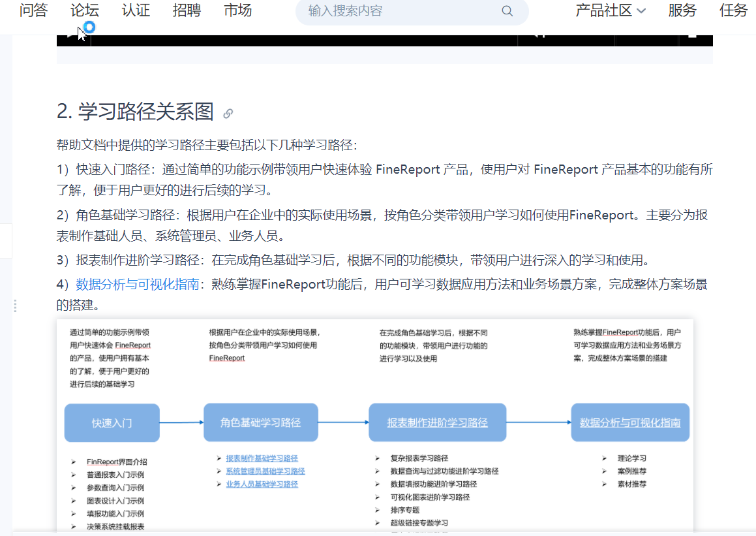Open 招聘 page from navigation
The width and height of the screenshot is (756, 536).
(187, 10)
